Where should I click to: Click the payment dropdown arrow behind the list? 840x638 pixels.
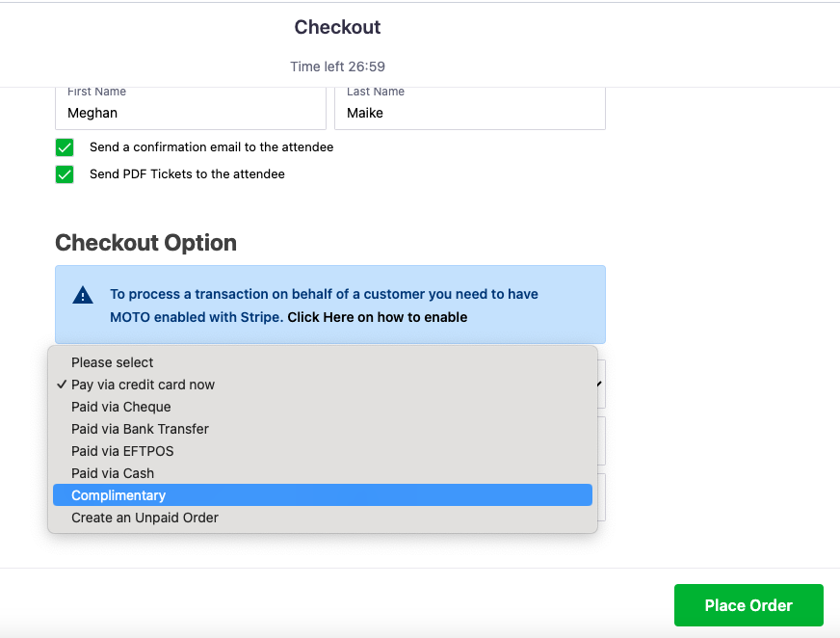[600, 384]
